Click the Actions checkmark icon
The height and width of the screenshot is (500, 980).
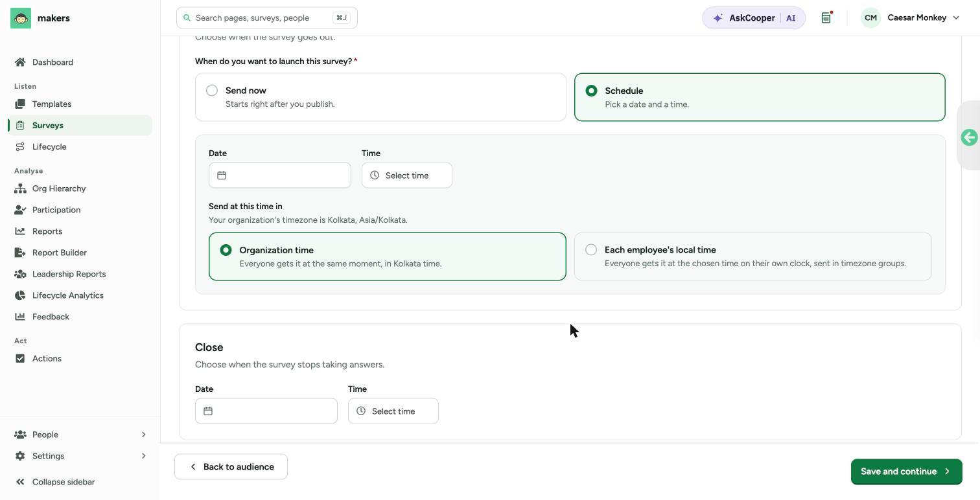pos(20,358)
